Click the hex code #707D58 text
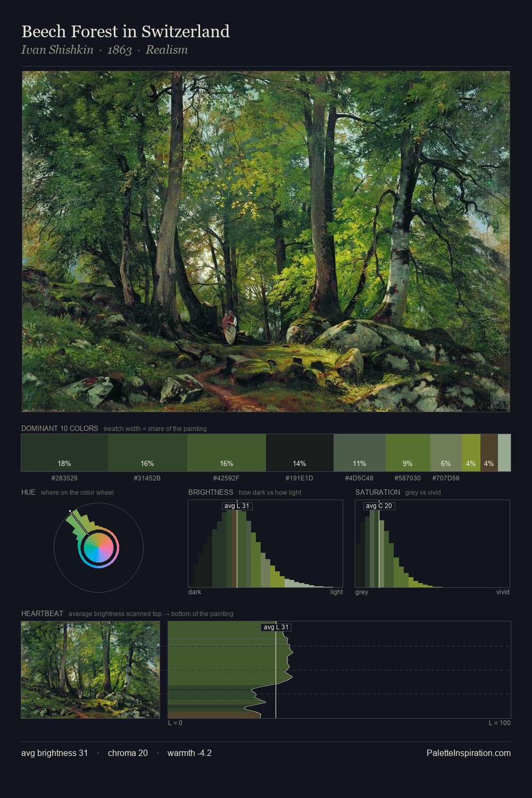This screenshot has height=798, width=532. (x=446, y=478)
